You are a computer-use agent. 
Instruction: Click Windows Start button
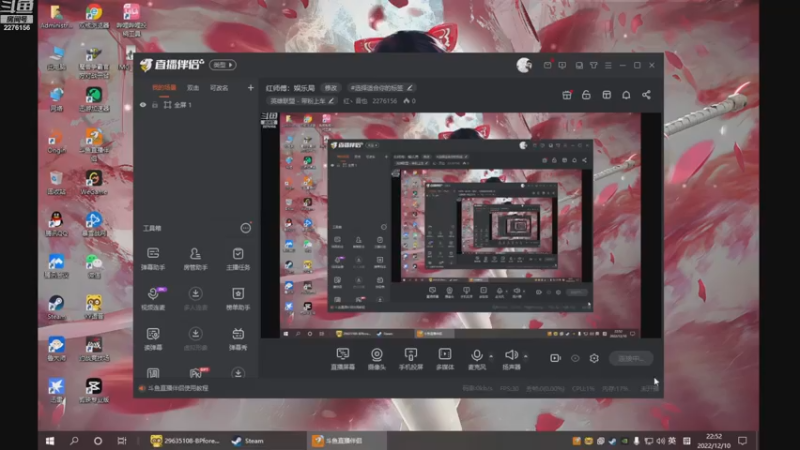(x=50, y=441)
